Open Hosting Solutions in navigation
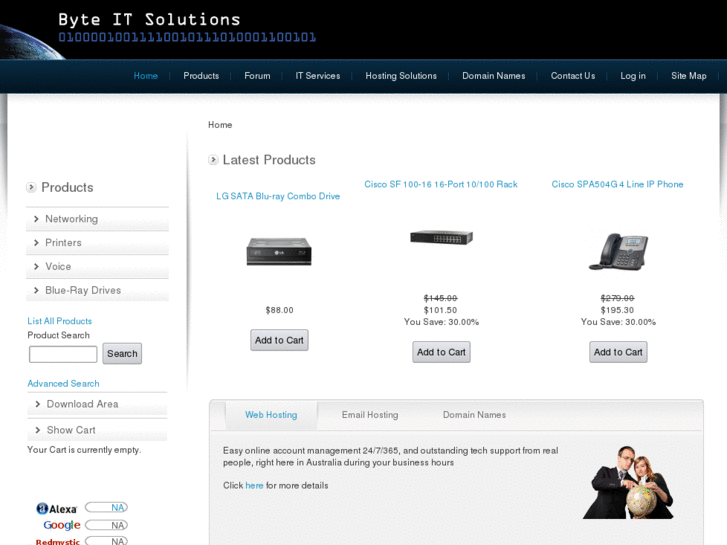 point(401,76)
